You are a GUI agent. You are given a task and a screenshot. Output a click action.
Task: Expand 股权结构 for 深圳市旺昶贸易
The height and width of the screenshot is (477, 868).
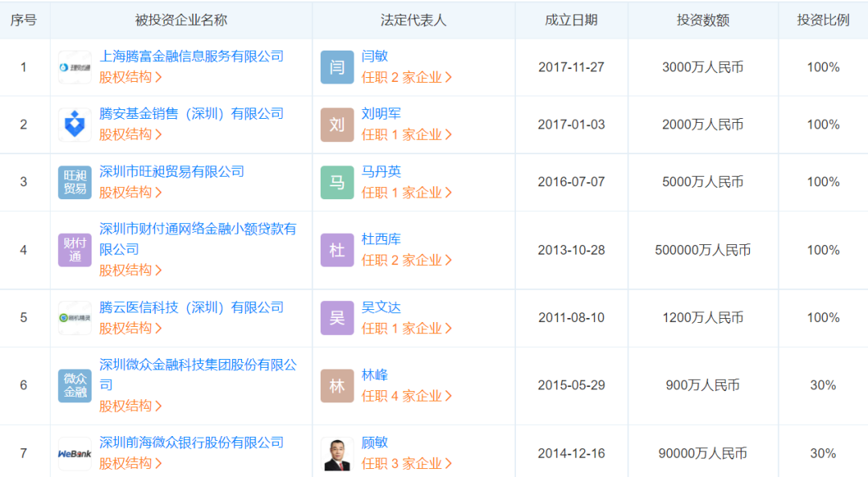coord(131,193)
